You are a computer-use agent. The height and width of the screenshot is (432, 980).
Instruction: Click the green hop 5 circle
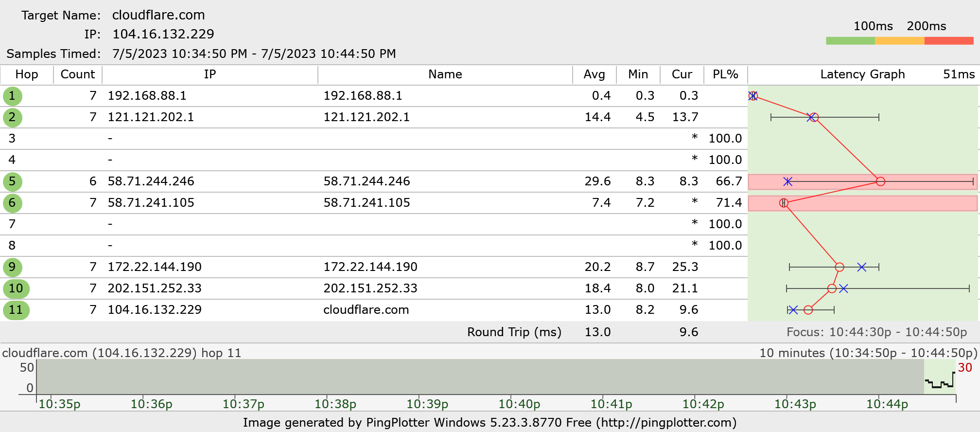13,181
